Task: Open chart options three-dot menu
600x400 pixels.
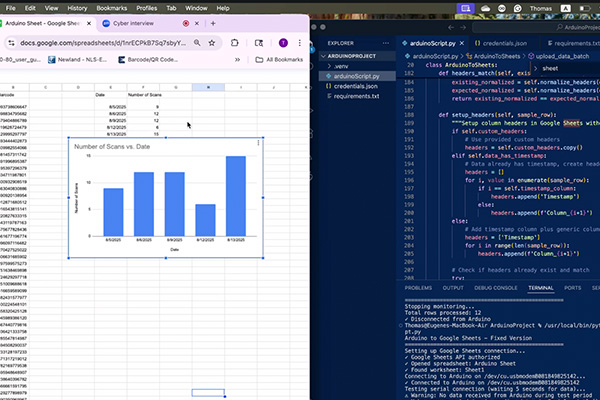Action: [x=258, y=144]
